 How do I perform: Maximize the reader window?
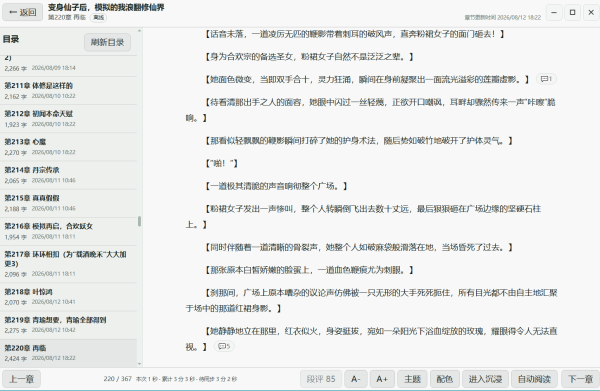pos(572,12)
